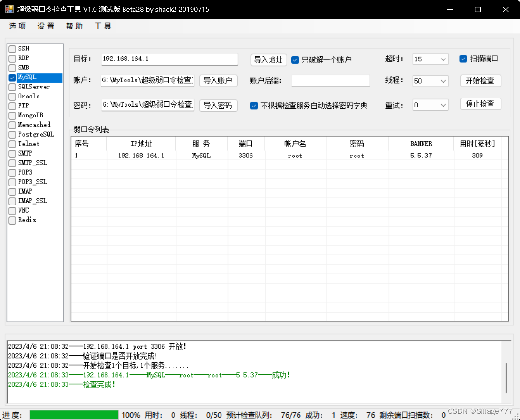
Task: Enable the MongoDB service checkbox
Action: [12, 116]
